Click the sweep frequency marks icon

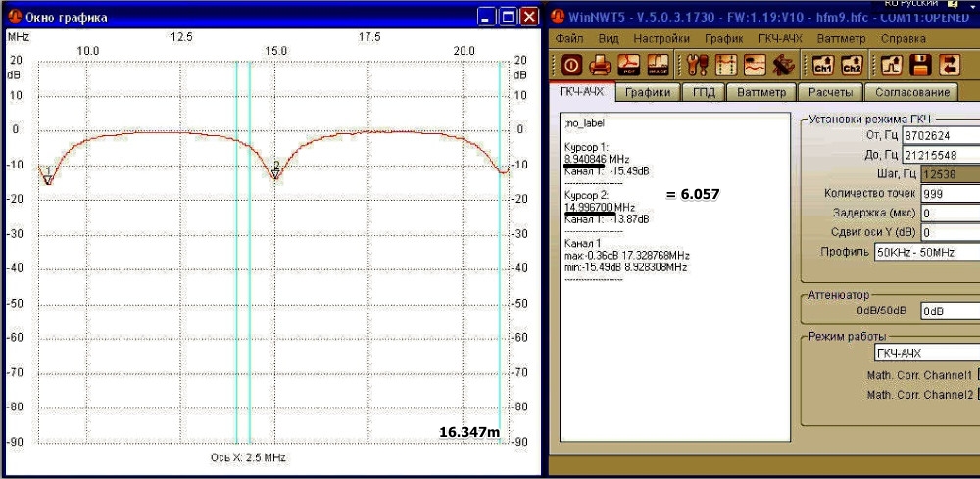pyautogui.click(x=727, y=65)
